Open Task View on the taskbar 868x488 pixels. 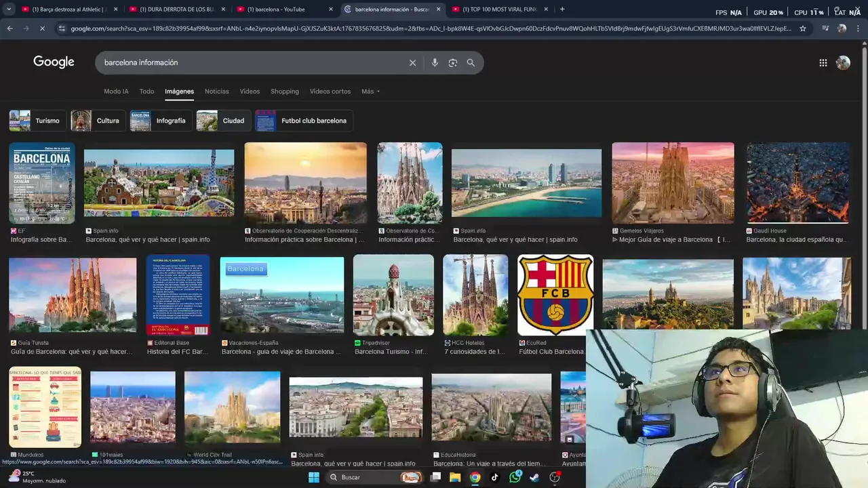tap(436, 477)
